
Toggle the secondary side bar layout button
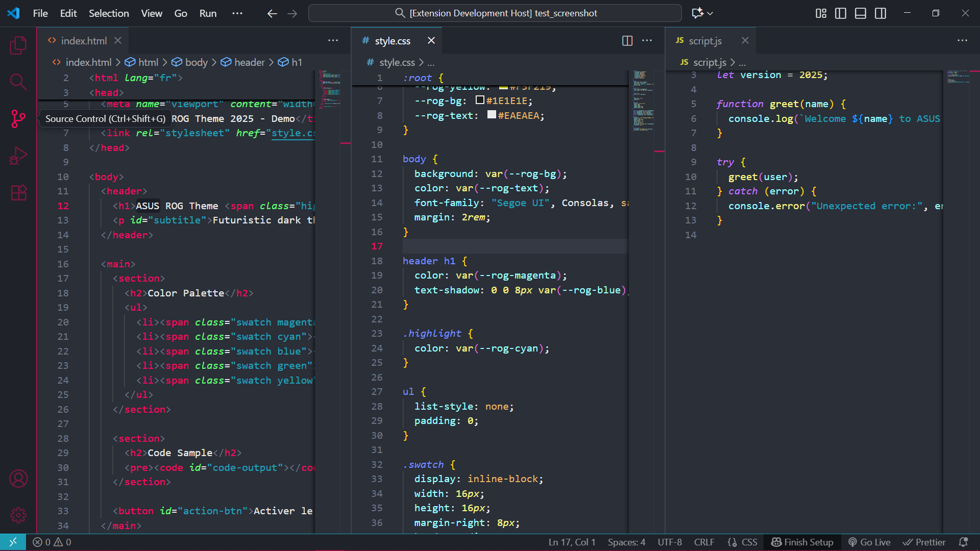coord(880,13)
